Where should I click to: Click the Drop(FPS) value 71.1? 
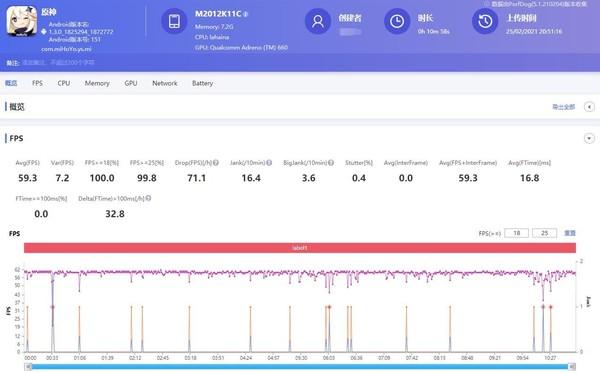(196, 178)
